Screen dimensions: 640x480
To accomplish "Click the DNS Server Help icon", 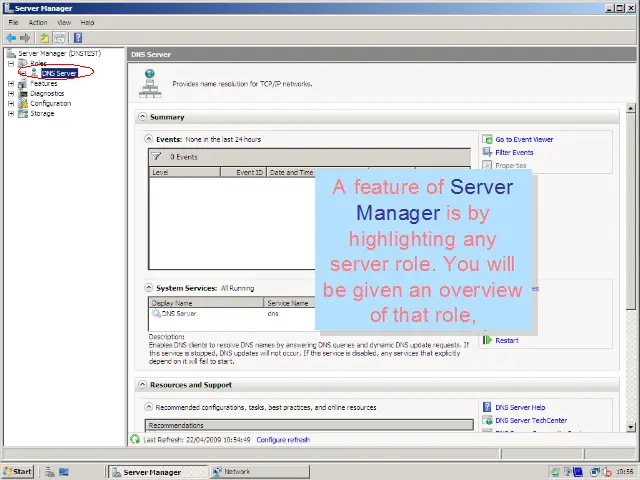I will [x=487, y=407].
